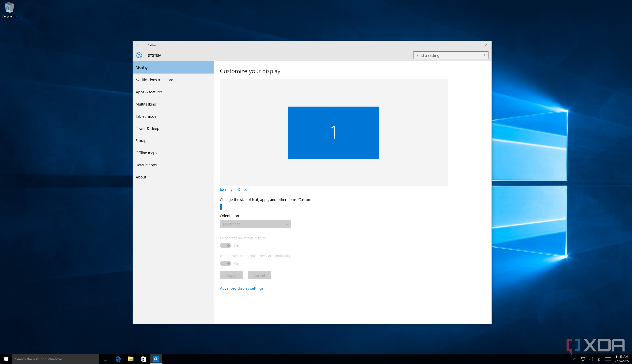
Task: Open Multitasking settings
Action: (x=173, y=104)
